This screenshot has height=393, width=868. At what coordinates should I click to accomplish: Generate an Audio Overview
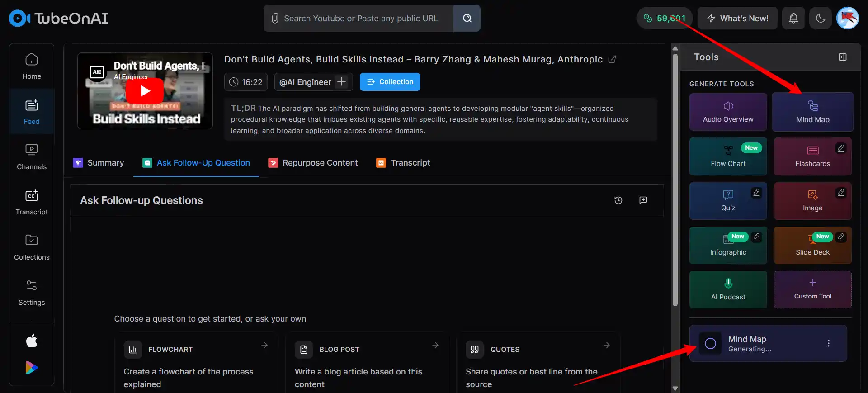(728, 112)
